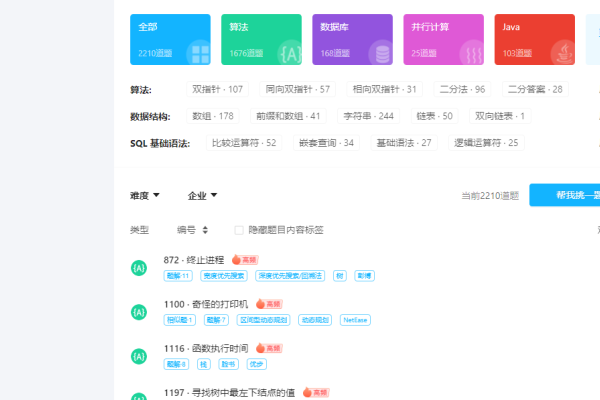
Task: Filter by 同向双指针 · 57 tag
Action: [297, 89]
